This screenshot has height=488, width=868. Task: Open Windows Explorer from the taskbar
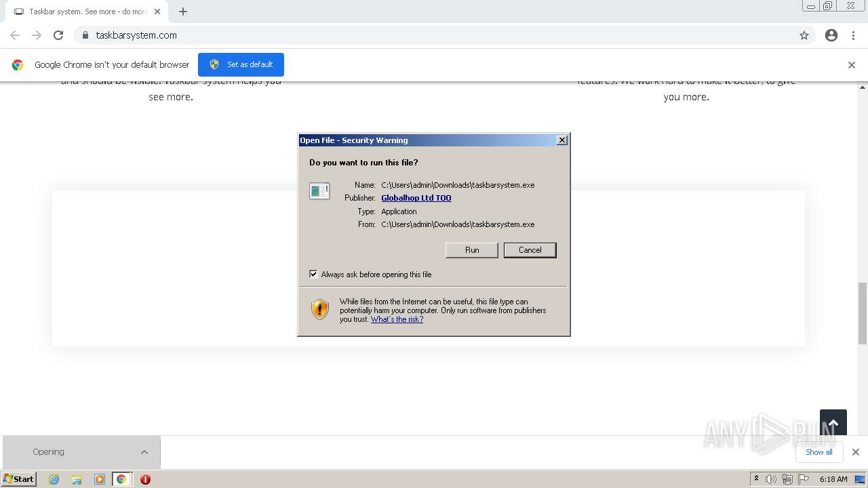77,479
